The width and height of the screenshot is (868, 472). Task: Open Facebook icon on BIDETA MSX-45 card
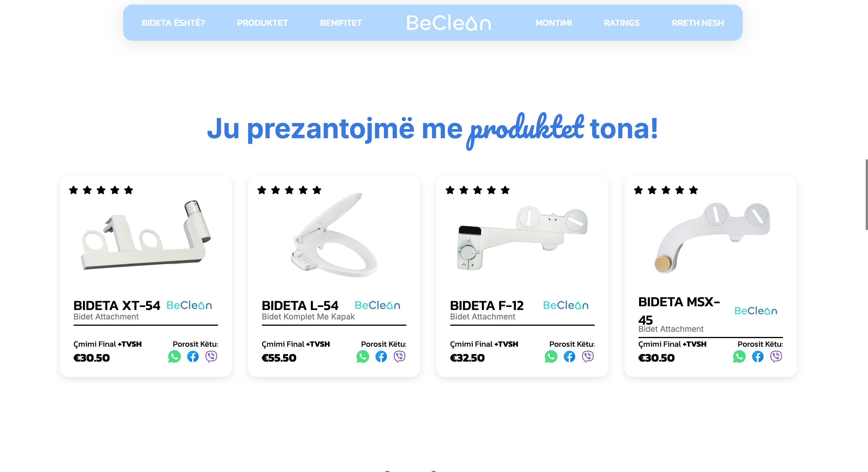click(758, 356)
